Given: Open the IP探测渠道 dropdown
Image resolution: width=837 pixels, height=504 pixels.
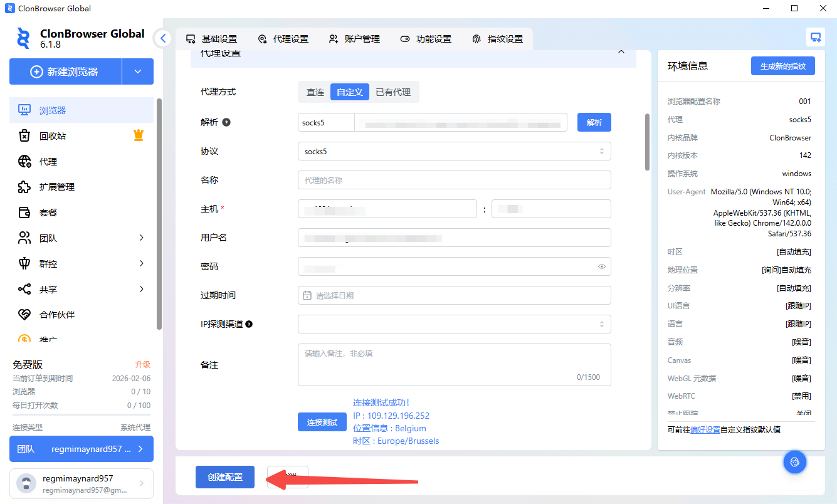Looking at the screenshot, I should pos(454,324).
